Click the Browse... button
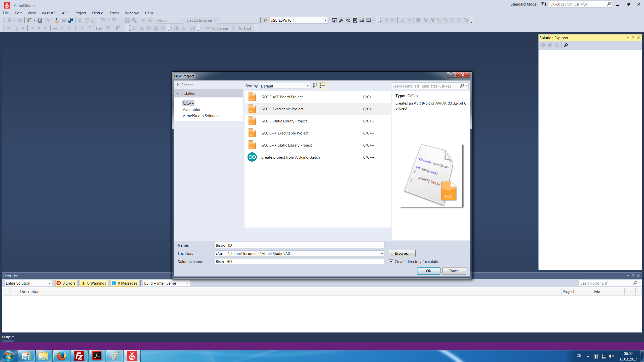The width and height of the screenshot is (644, 362). [402, 253]
